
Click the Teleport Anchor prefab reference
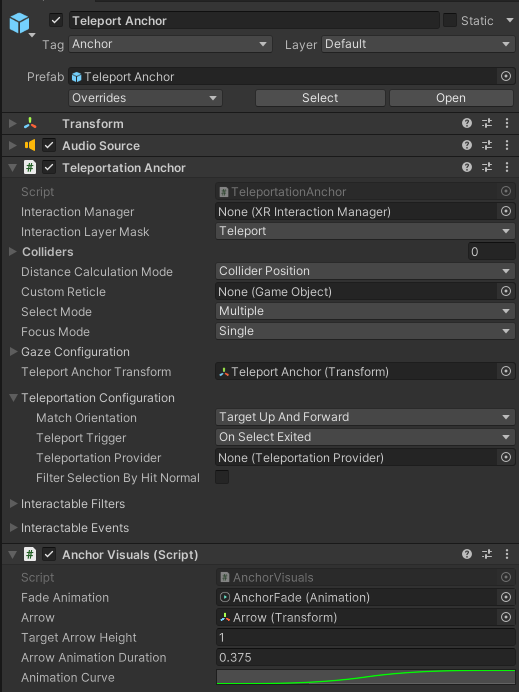click(283, 76)
